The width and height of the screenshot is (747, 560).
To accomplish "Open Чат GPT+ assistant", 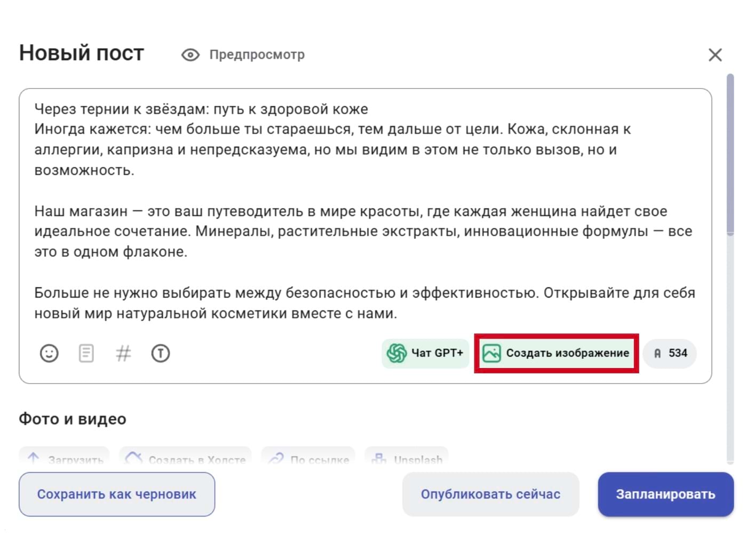I will (x=425, y=353).
